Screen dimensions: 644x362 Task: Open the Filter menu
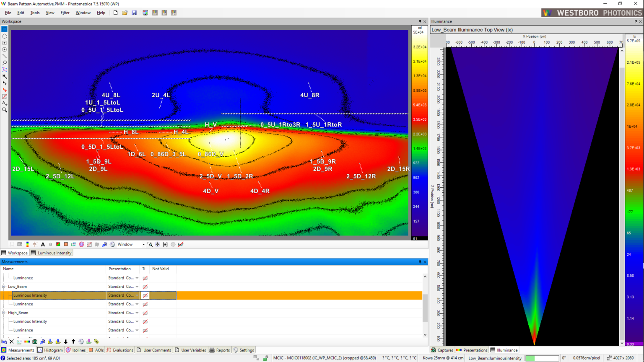pyautogui.click(x=65, y=13)
